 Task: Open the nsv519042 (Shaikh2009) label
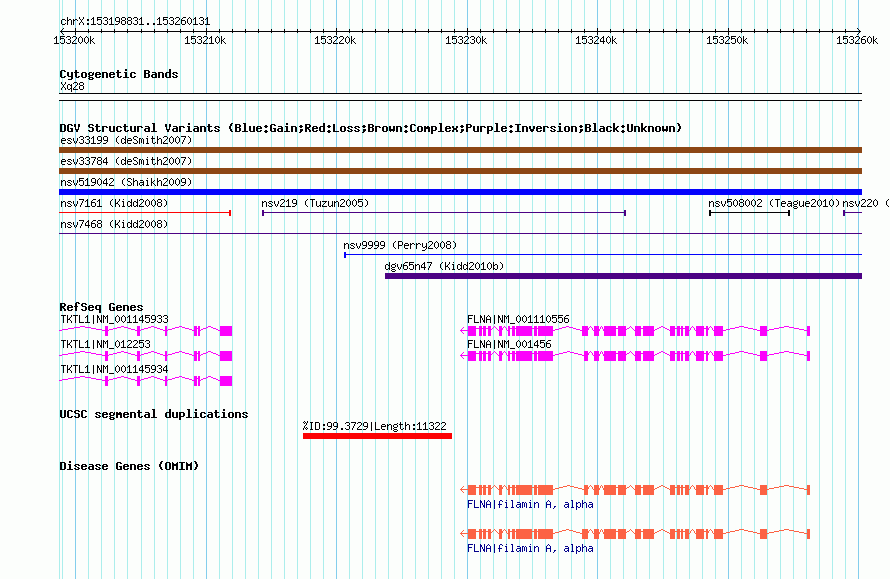coord(126,182)
